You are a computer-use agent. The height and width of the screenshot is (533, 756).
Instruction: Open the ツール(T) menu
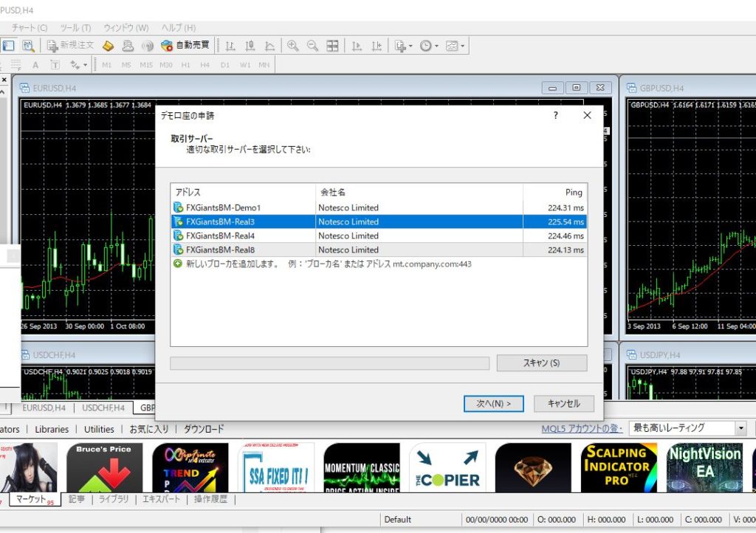(x=75, y=28)
